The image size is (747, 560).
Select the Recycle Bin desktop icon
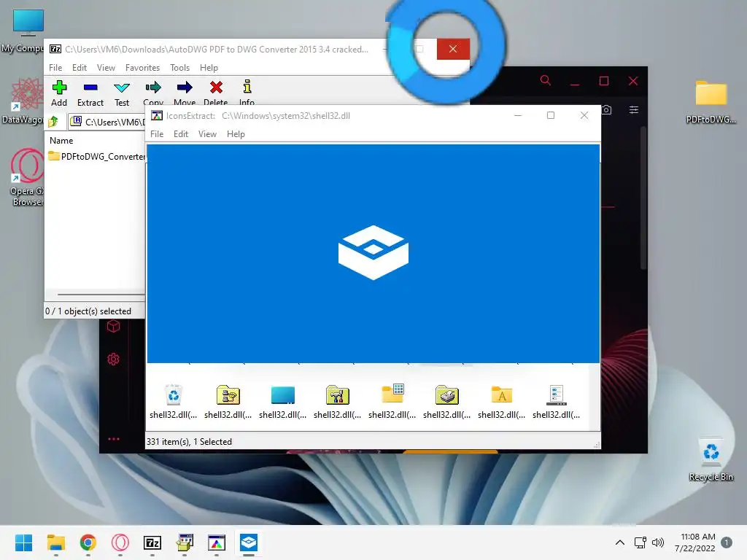tap(711, 460)
